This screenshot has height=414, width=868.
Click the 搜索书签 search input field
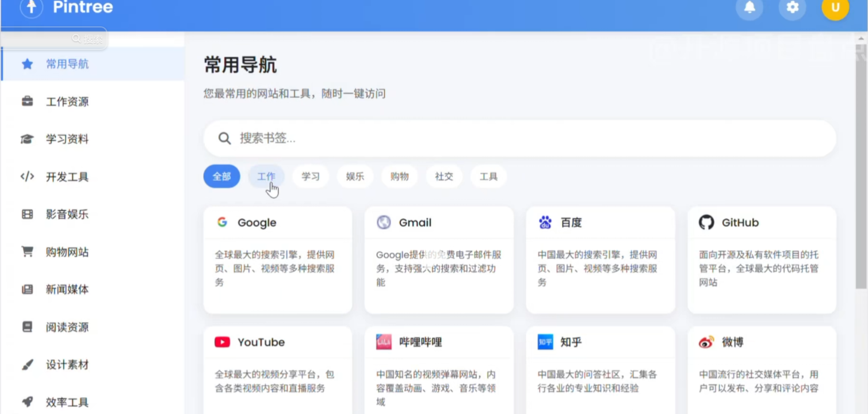coord(519,138)
